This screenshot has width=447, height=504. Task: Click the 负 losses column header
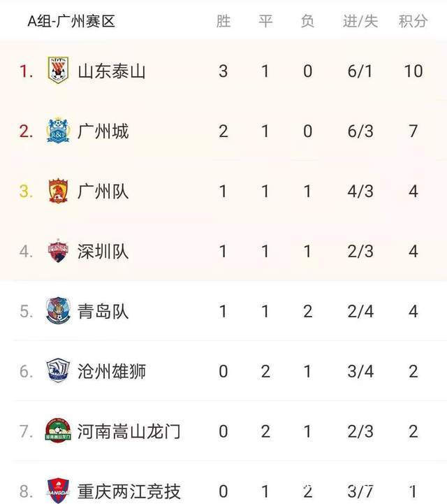tap(307, 21)
